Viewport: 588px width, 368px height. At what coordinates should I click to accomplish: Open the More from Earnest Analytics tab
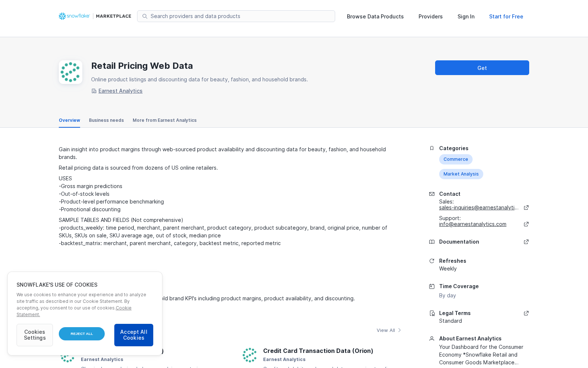pyautogui.click(x=165, y=120)
